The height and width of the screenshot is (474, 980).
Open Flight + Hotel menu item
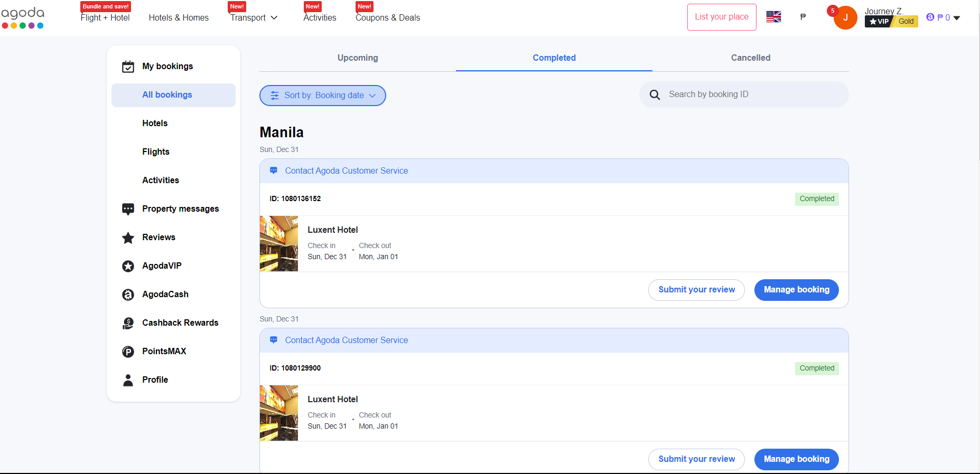pos(105,17)
